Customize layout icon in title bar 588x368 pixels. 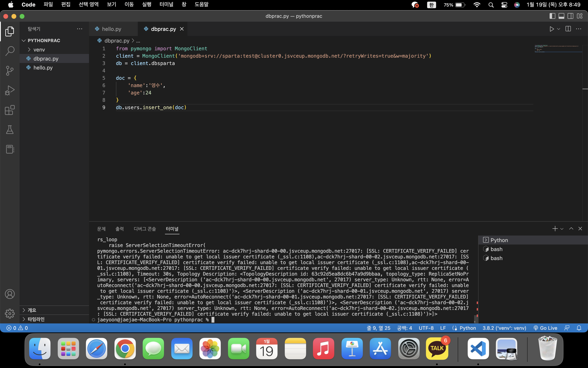click(580, 16)
